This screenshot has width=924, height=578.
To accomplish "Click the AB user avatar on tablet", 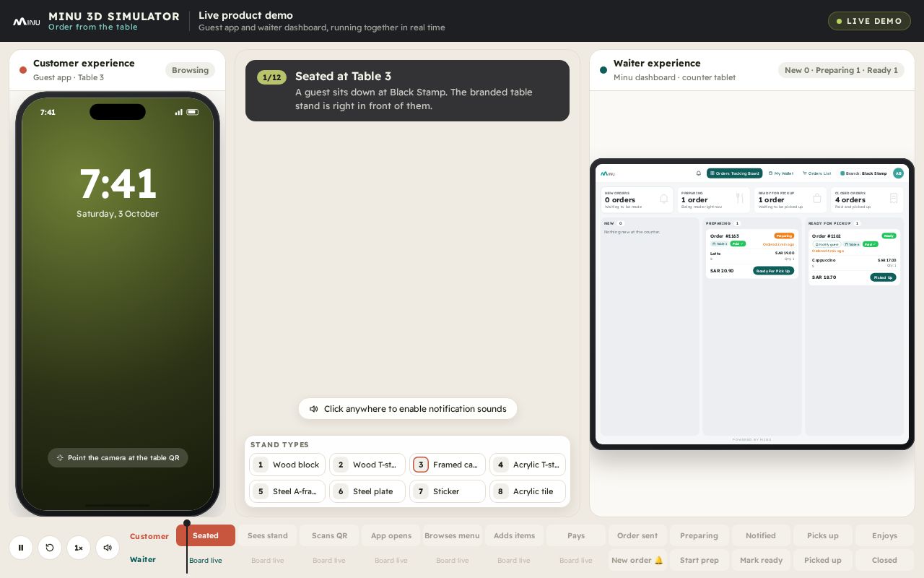I will pyautogui.click(x=898, y=173).
